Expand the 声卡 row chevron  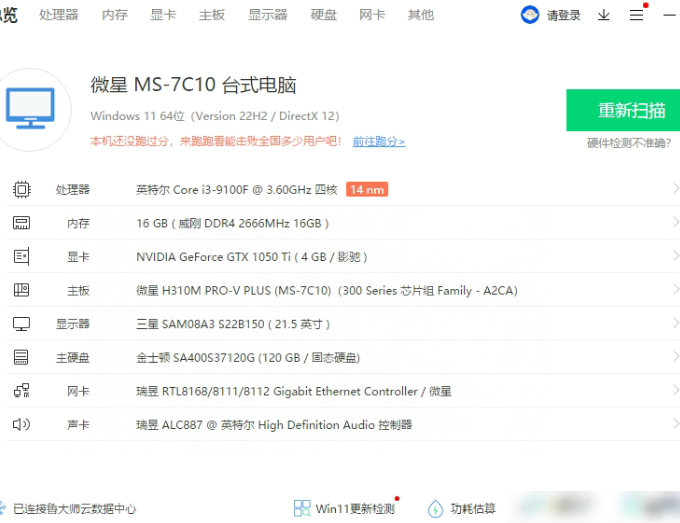pos(676,424)
